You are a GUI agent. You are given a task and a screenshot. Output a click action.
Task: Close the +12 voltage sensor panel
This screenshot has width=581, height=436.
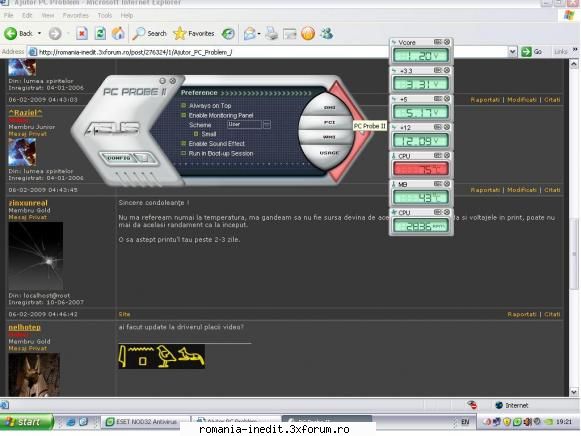click(x=447, y=127)
